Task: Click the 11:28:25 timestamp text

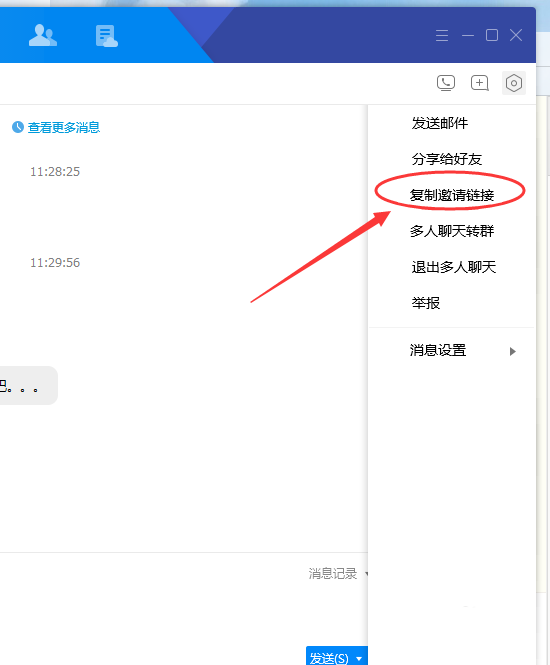Action: (x=55, y=172)
